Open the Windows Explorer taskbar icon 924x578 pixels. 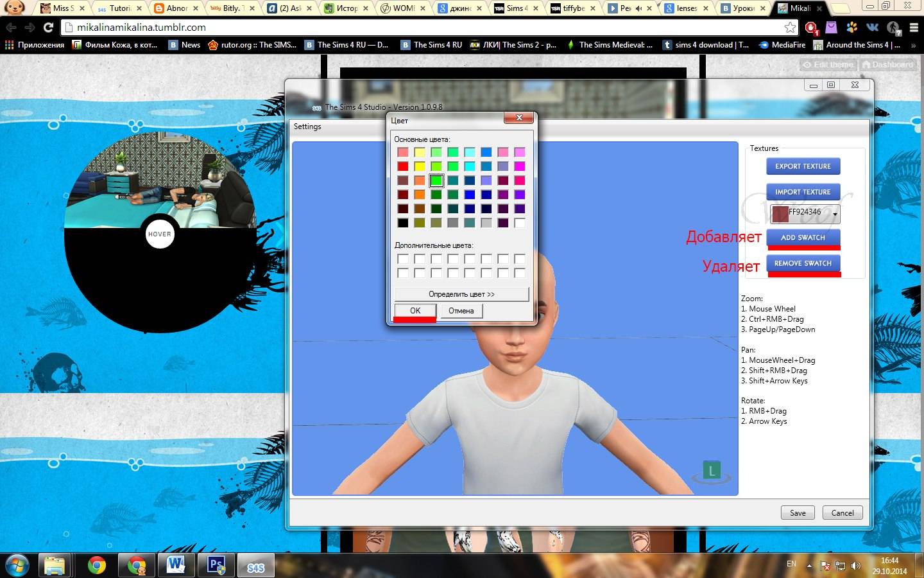[x=55, y=565]
